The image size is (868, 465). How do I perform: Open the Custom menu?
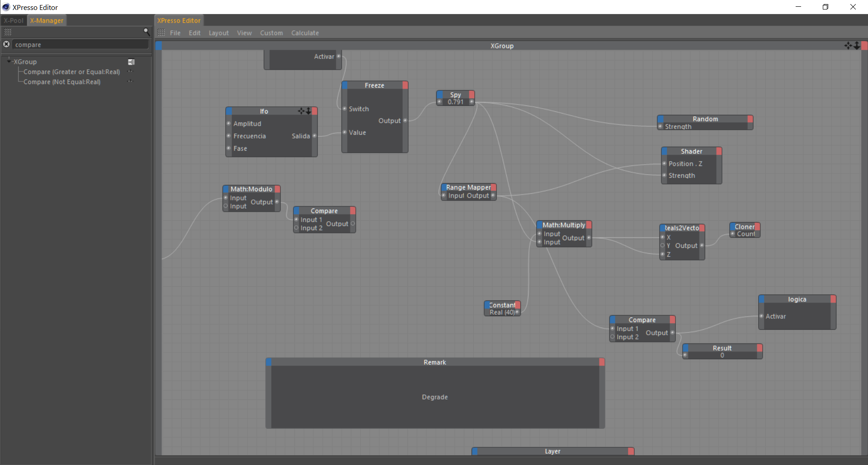(x=271, y=33)
